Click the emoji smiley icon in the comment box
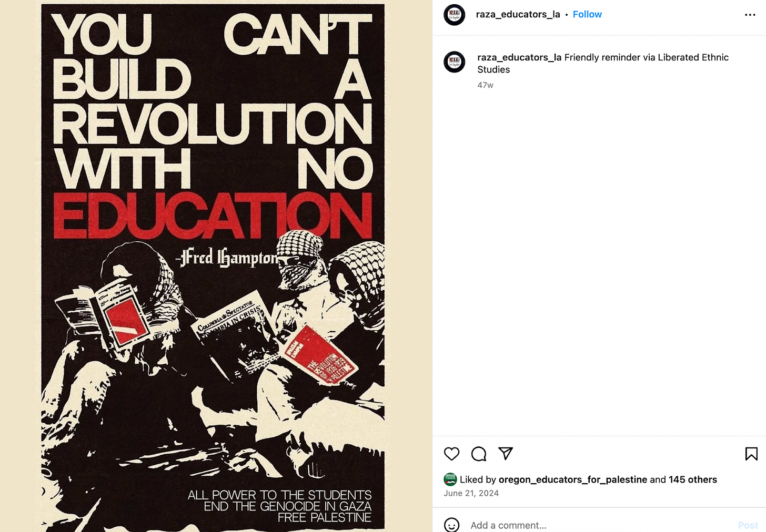This screenshot has width=766, height=532. [451, 525]
